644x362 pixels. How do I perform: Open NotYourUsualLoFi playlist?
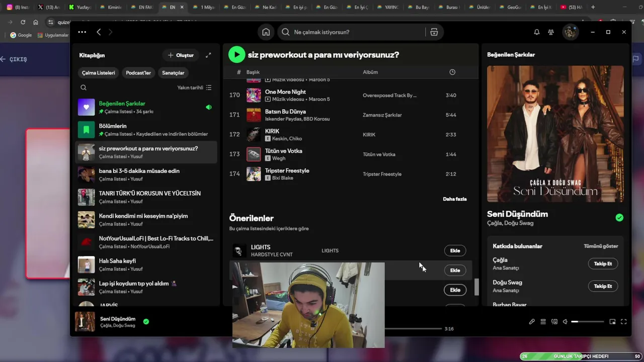point(146,242)
